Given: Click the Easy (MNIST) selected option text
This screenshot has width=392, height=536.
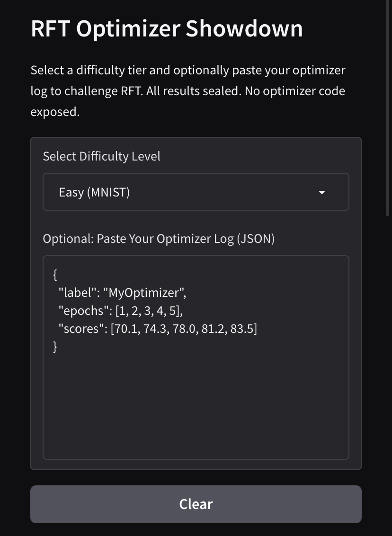Looking at the screenshot, I should 94,192.
